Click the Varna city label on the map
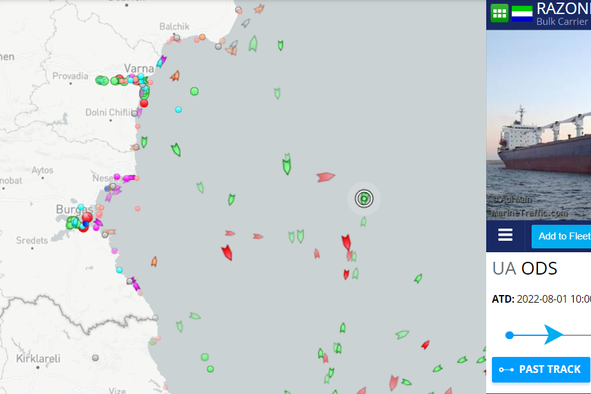Viewport: 591px width, 394px height. (139, 68)
